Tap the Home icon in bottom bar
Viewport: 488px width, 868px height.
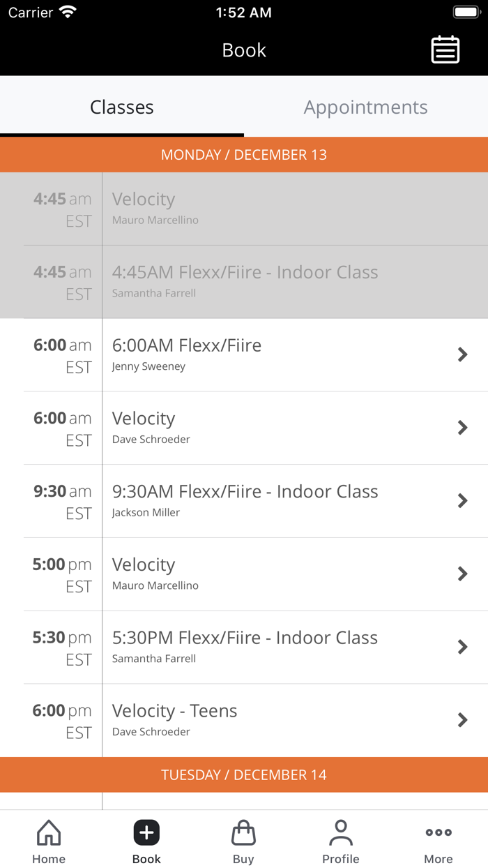click(x=49, y=832)
